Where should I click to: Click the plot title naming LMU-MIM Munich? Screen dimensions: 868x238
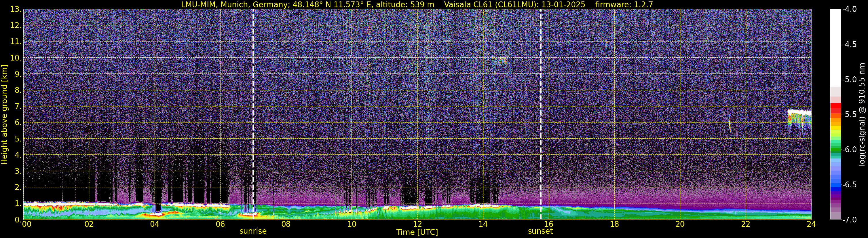click(x=417, y=4)
